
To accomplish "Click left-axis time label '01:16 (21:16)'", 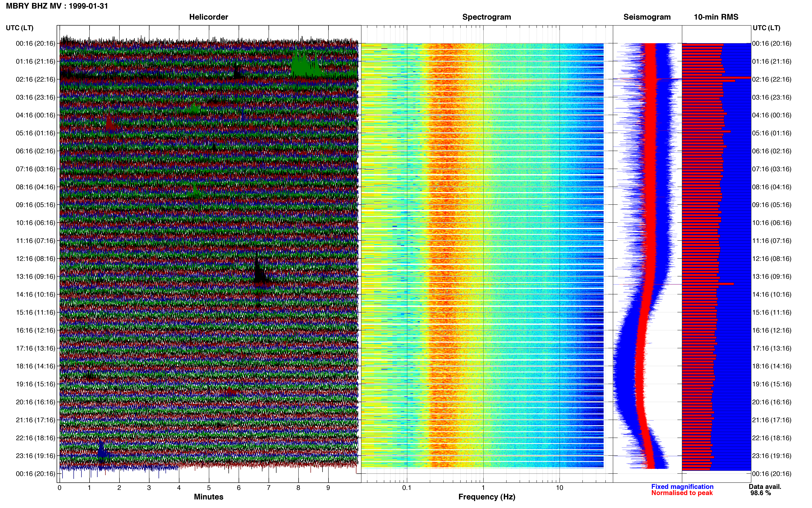I will [36, 61].
